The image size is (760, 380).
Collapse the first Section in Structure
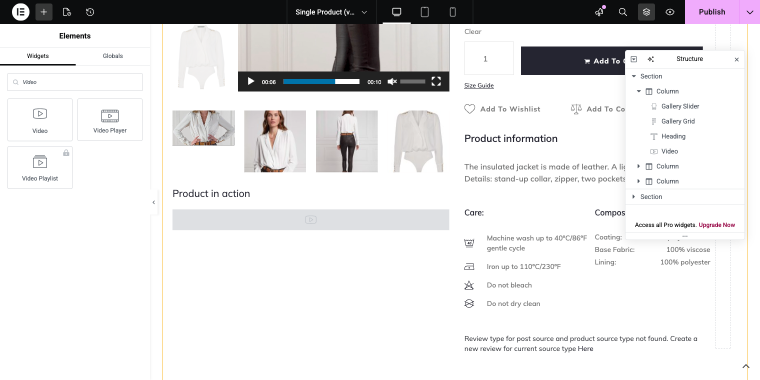(633, 76)
